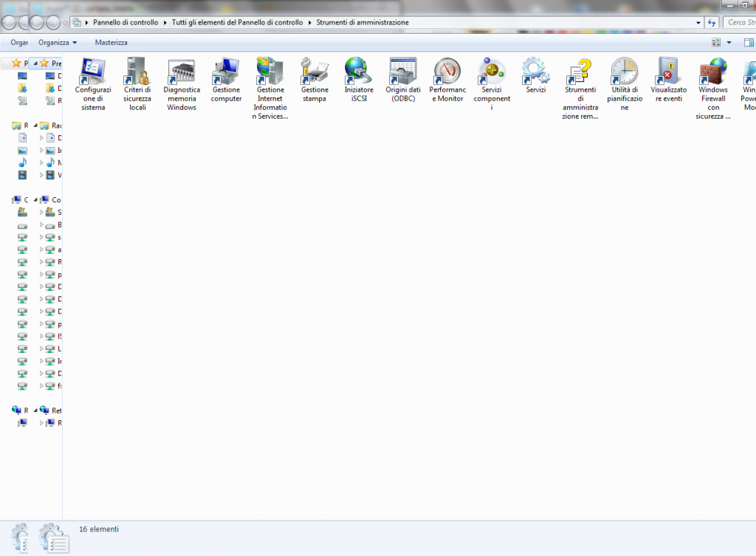
Task: Open the Servizi gears shortcut
Action: click(536, 76)
